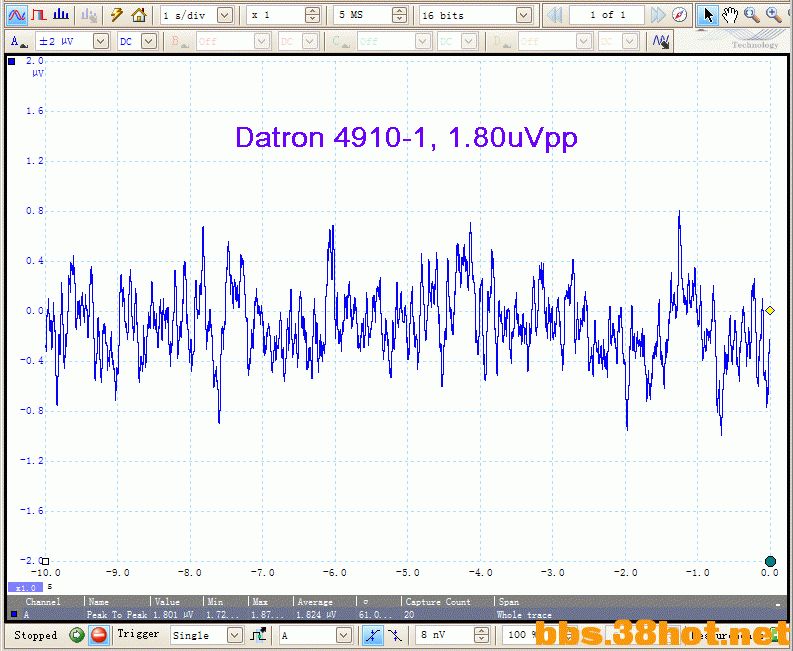793x651 pixels.
Task: Select the window zoom tool
Action: [x=752, y=16]
